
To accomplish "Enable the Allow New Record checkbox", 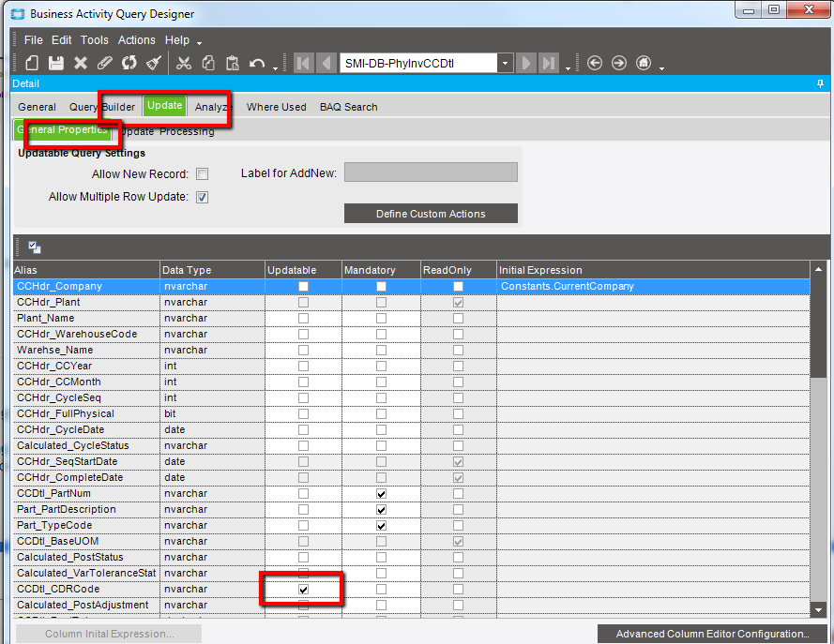I will click(x=202, y=174).
